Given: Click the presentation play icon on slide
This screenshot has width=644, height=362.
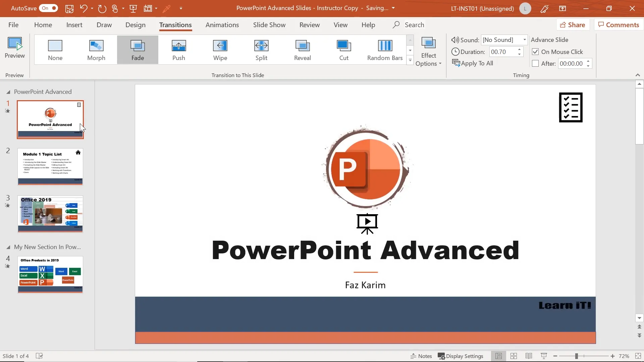Looking at the screenshot, I should (x=367, y=224).
